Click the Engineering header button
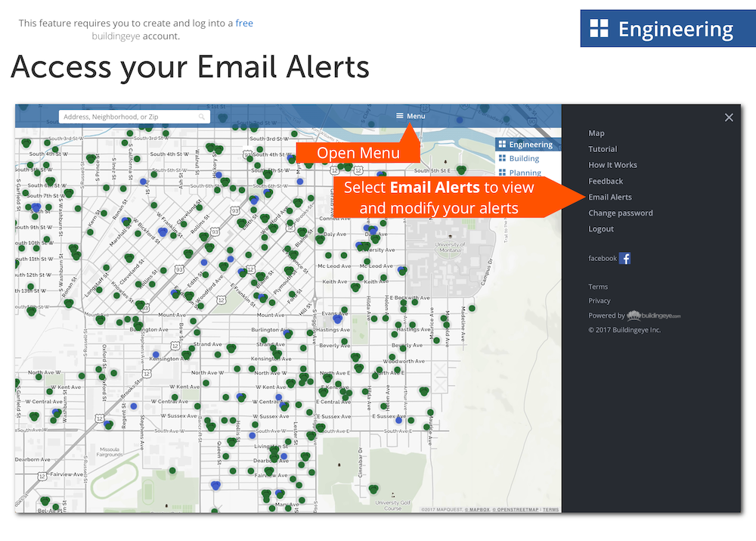The height and width of the screenshot is (541, 756). click(x=668, y=29)
